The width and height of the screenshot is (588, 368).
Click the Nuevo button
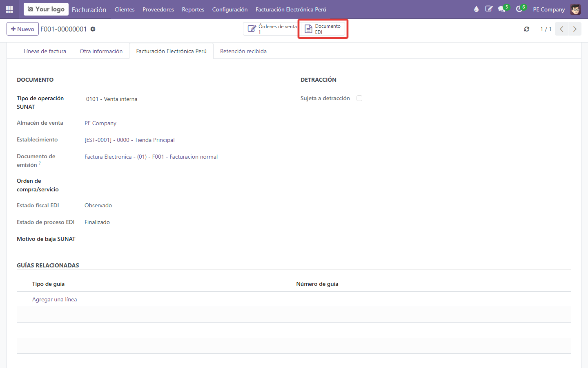(x=22, y=29)
